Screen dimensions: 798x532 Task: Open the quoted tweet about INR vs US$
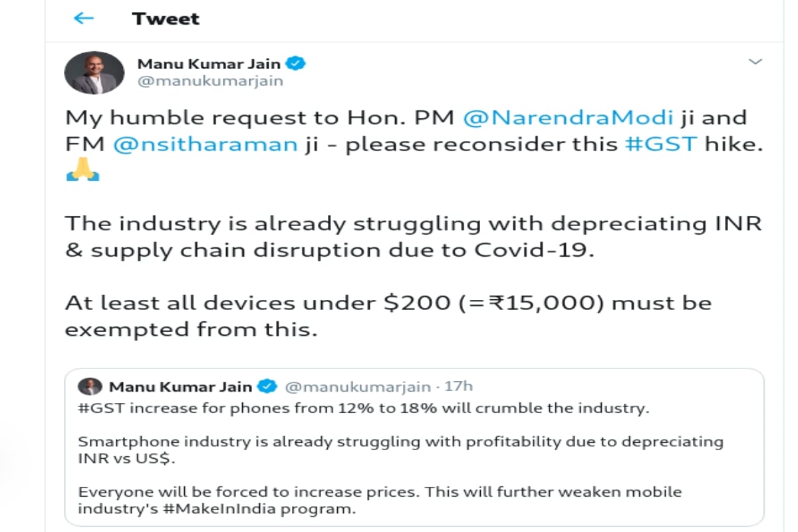click(414, 448)
